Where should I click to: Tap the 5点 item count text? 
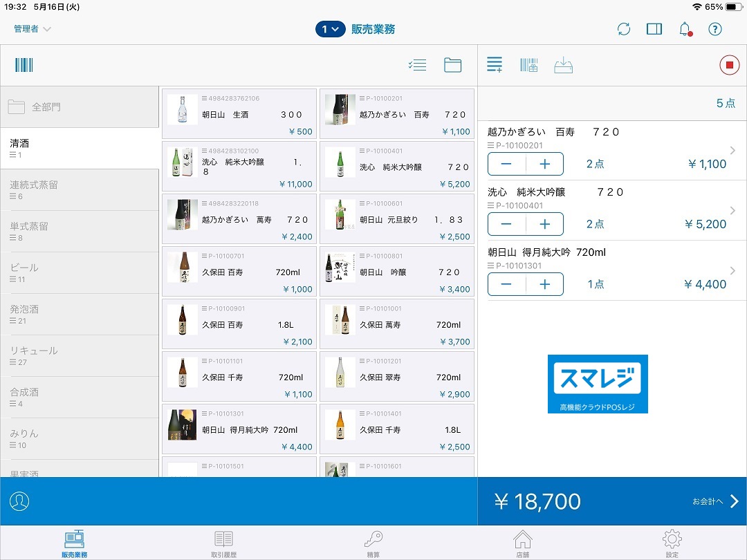pyautogui.click(x=726, y=103)
